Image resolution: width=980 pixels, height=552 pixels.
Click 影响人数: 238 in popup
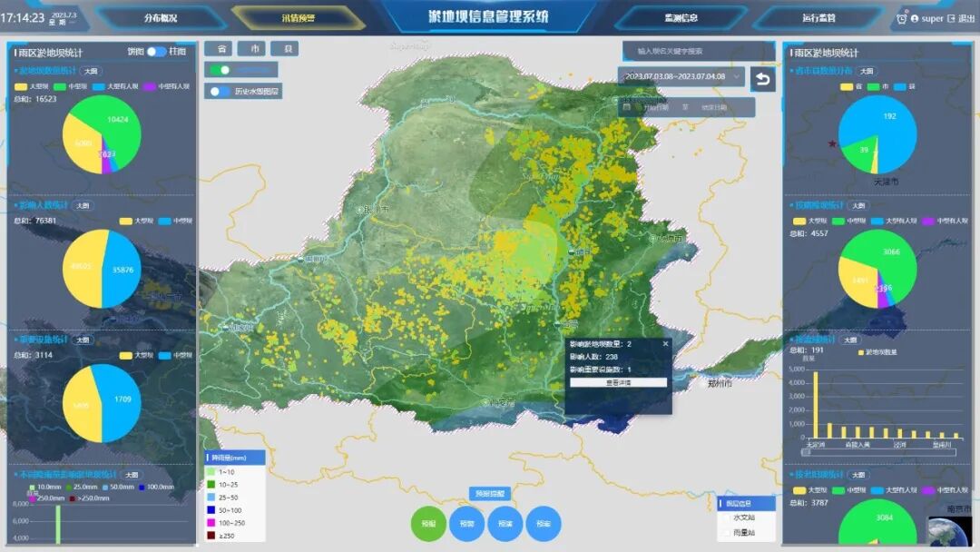(x=593, y=357)
